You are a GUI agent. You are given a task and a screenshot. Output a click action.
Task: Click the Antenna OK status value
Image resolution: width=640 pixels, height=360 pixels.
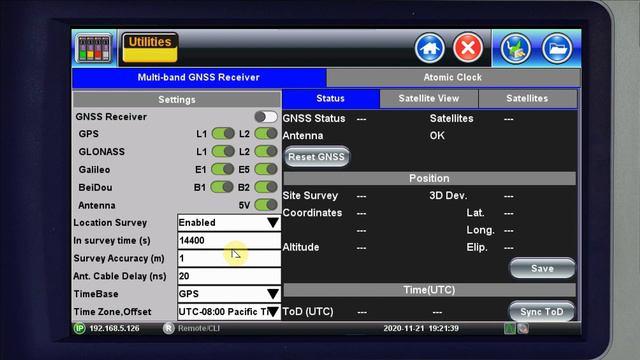pos(437,136)
